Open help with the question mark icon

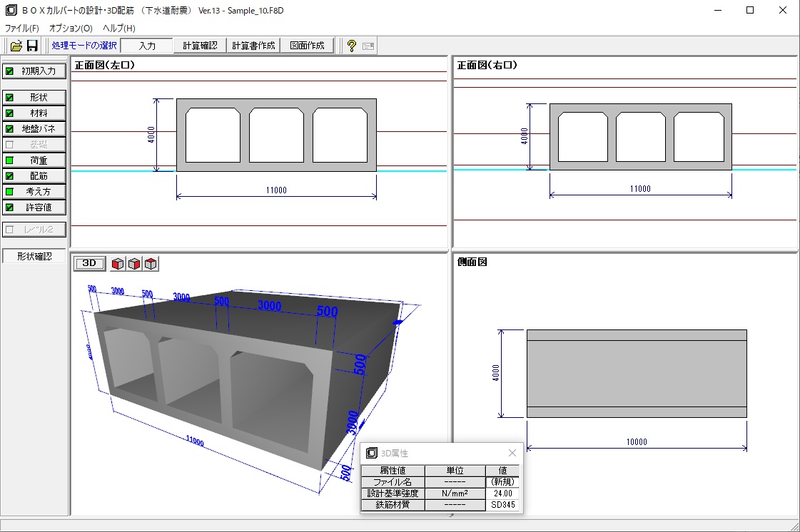point(351,46)
